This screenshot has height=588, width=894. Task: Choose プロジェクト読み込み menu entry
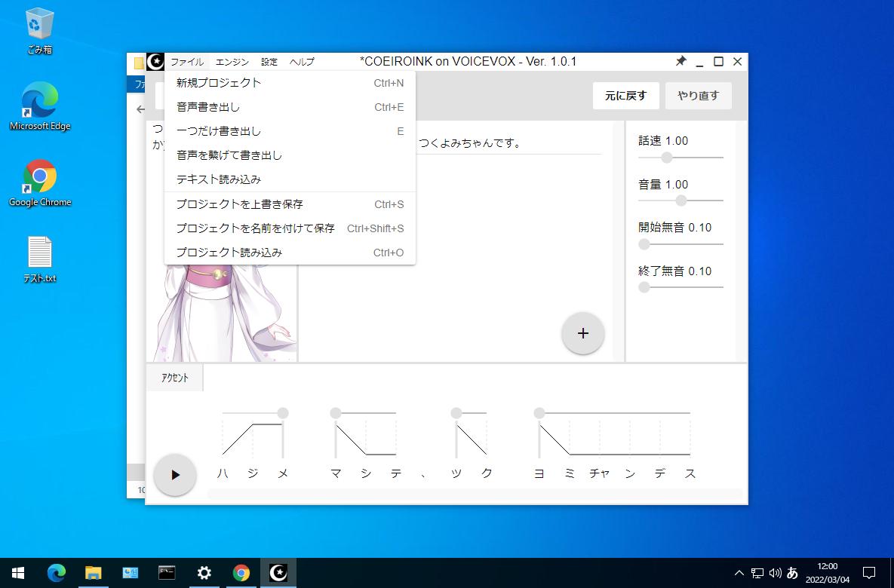click(290, 253)
